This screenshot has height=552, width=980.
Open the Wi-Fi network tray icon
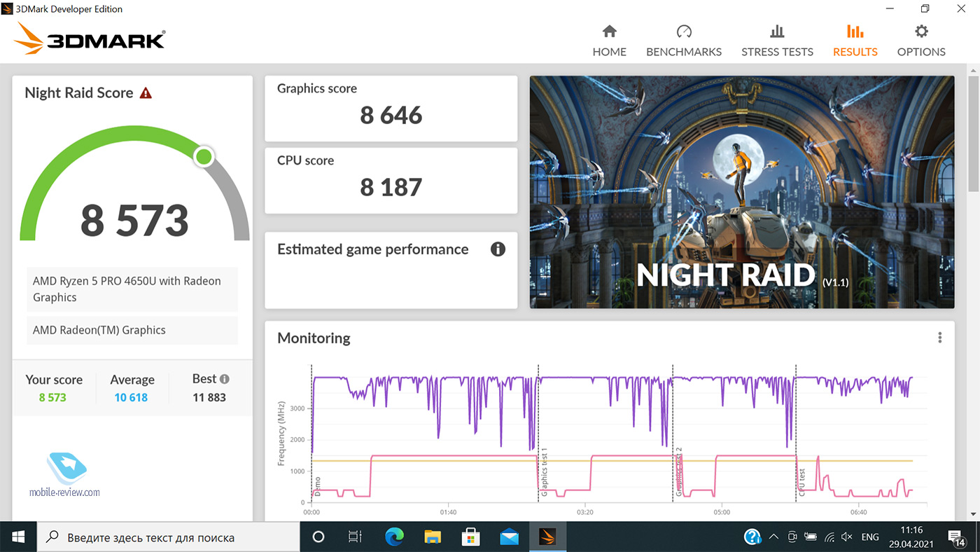pos(829,537)
